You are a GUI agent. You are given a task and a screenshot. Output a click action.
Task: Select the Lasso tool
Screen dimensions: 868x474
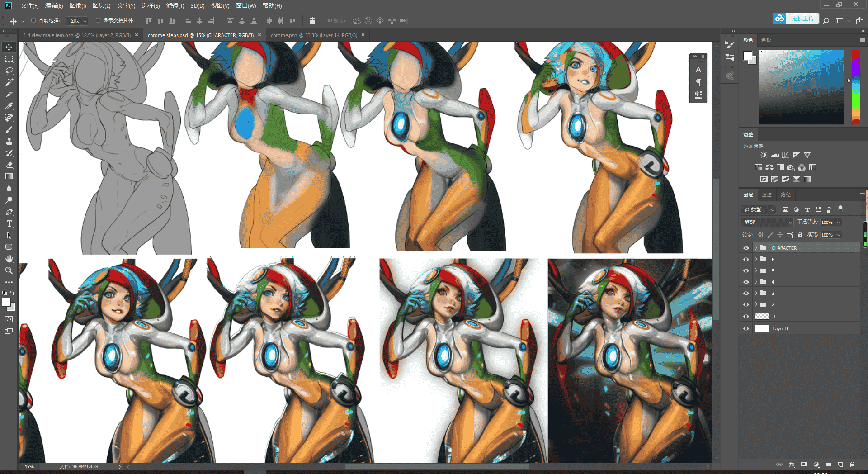[9, 71]
